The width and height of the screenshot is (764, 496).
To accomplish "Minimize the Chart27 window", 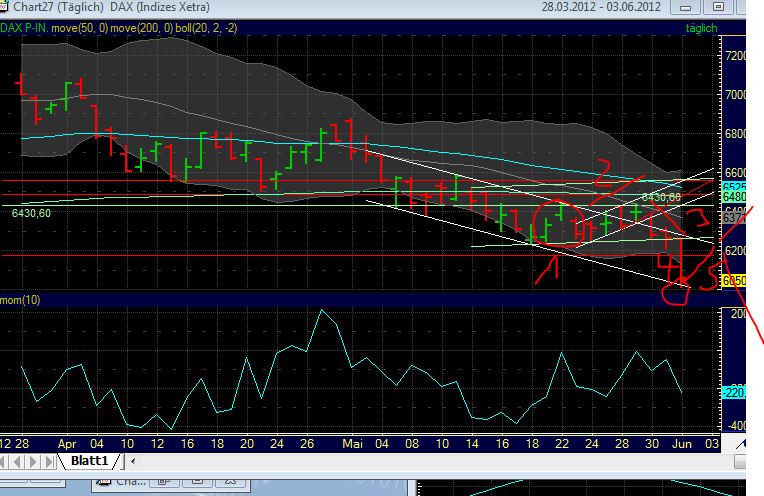I will click(x=685, y=7).
